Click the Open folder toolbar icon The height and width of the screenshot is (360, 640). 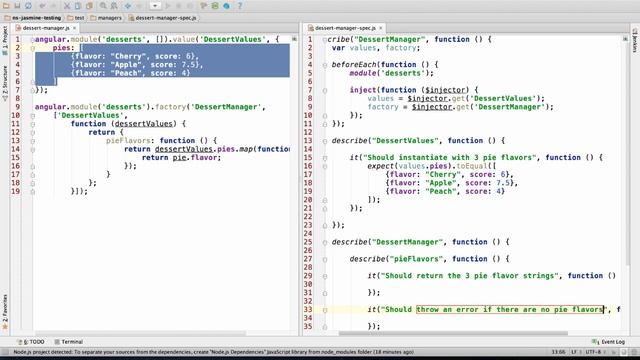point(6,6)
